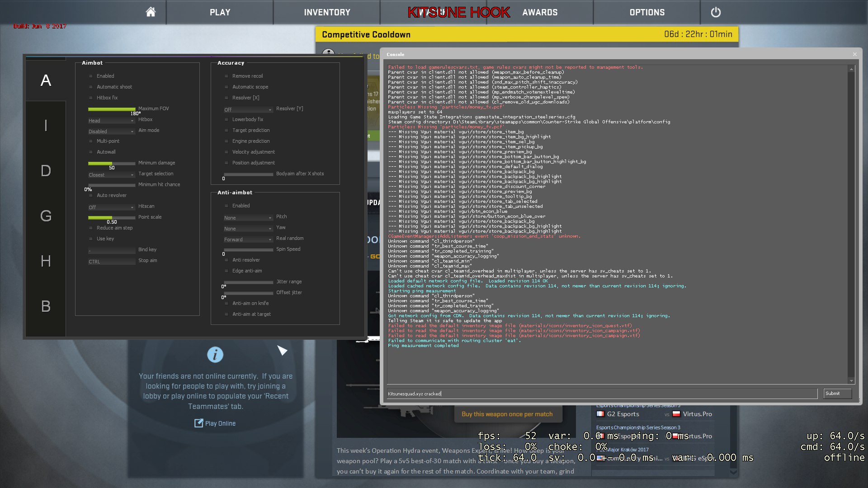Switch to the I tab in cheat menu
The height and width of the screenshot is (488, 868).
pos(46,126)
